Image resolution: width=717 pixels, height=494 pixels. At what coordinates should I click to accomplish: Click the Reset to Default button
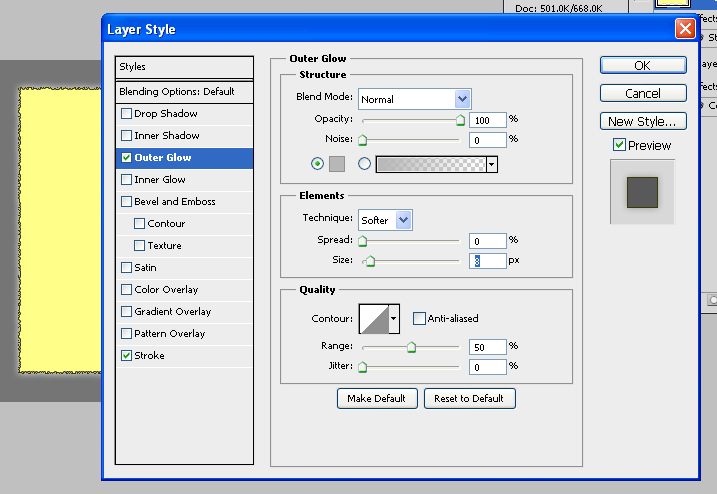click(469, 398)
